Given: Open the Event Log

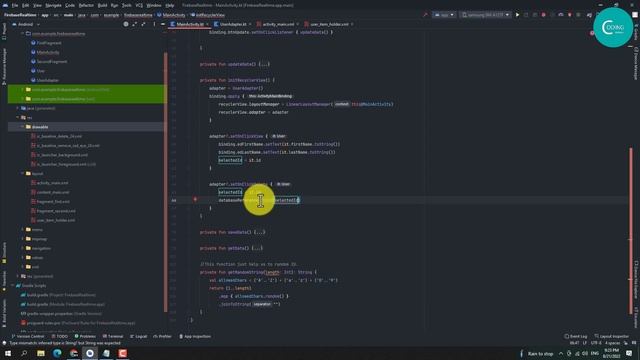Looking at the screenshot, I should (x=576, y=336).
